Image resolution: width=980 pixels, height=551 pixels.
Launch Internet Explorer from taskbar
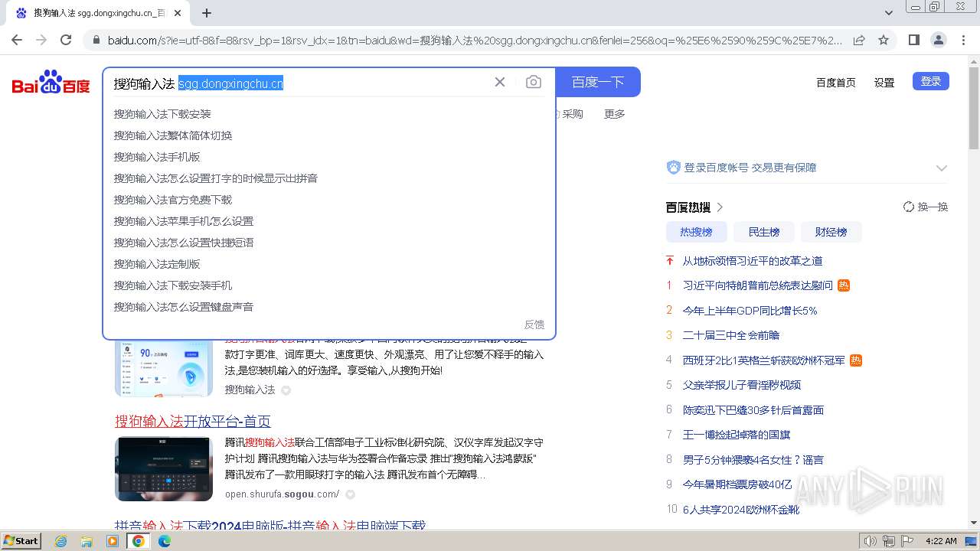pos(61,541)
